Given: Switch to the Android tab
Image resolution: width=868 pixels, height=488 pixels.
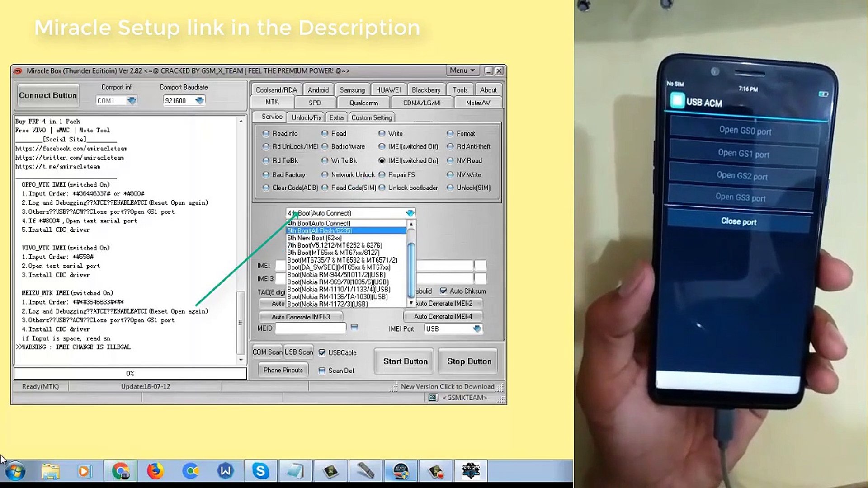Looking at the screenshot, I should coord(318,90).
